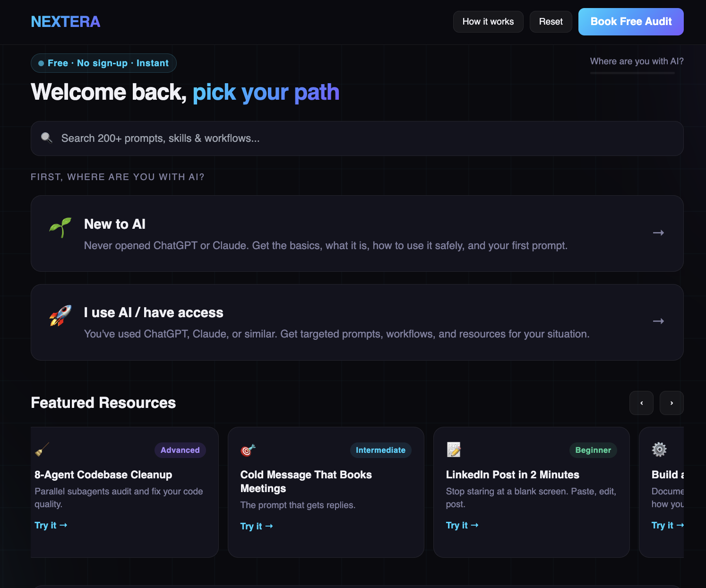Click arrow on New to AI card
Screen dimensions: 706x588
(x=658, y=233)
